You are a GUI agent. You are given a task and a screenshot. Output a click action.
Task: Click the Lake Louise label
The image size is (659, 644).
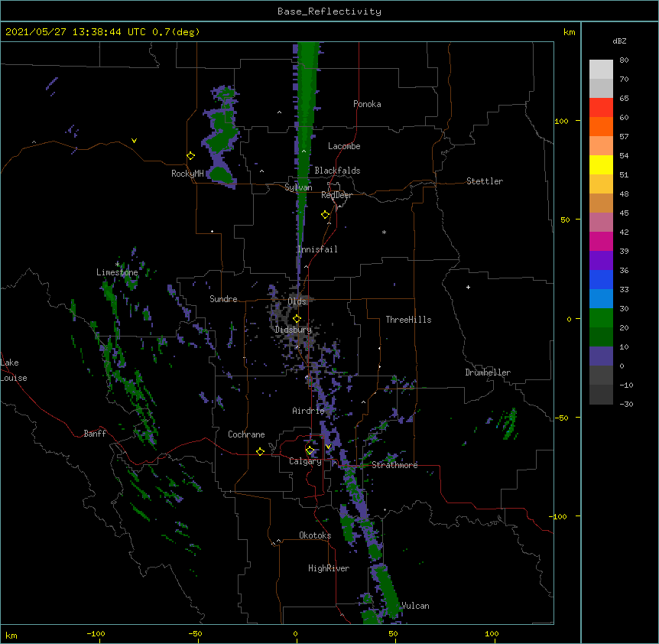pyautogui.click(x=14, y=370)
